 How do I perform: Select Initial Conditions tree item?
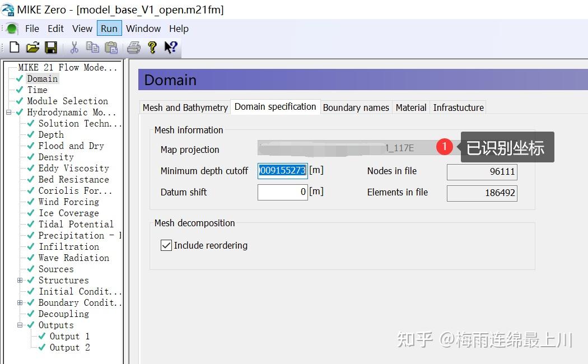[80, 292]
